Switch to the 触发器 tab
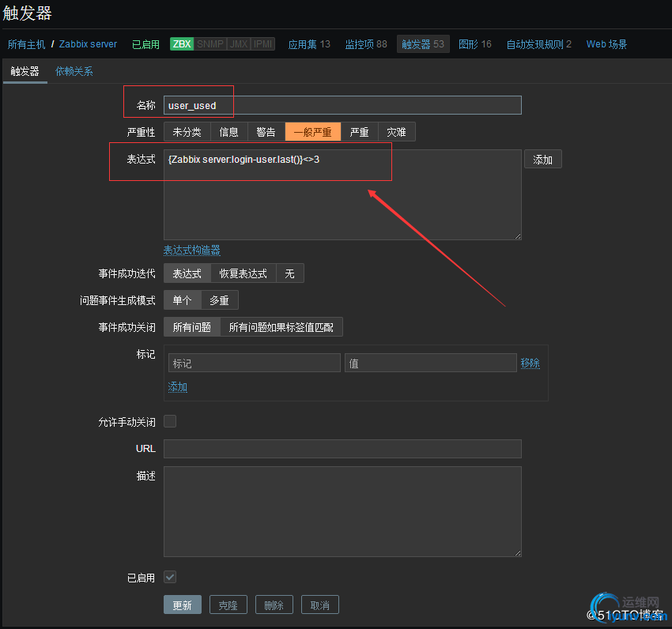Image resolution: width=672 pixels, height=629 pixels. (25, 71)
